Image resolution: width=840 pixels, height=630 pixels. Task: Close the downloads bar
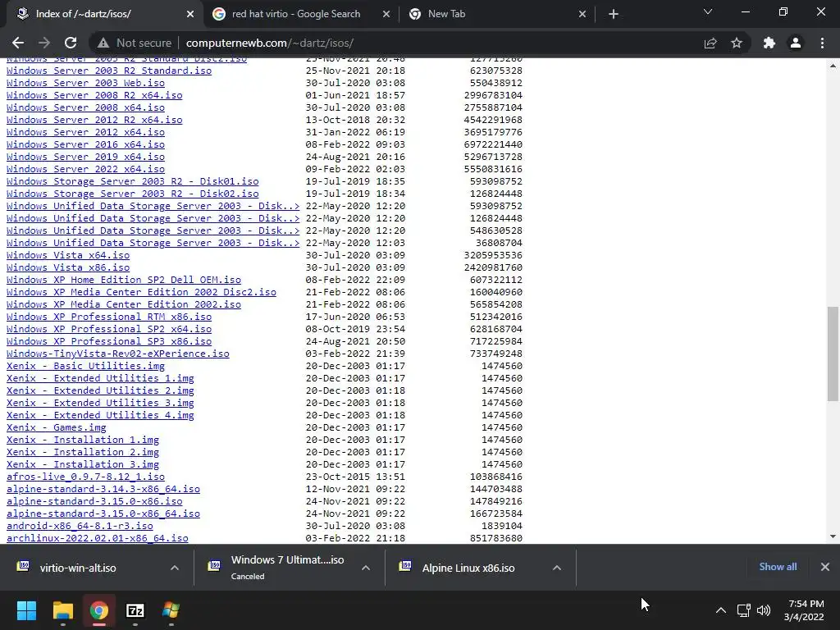(x=825, y=567)
